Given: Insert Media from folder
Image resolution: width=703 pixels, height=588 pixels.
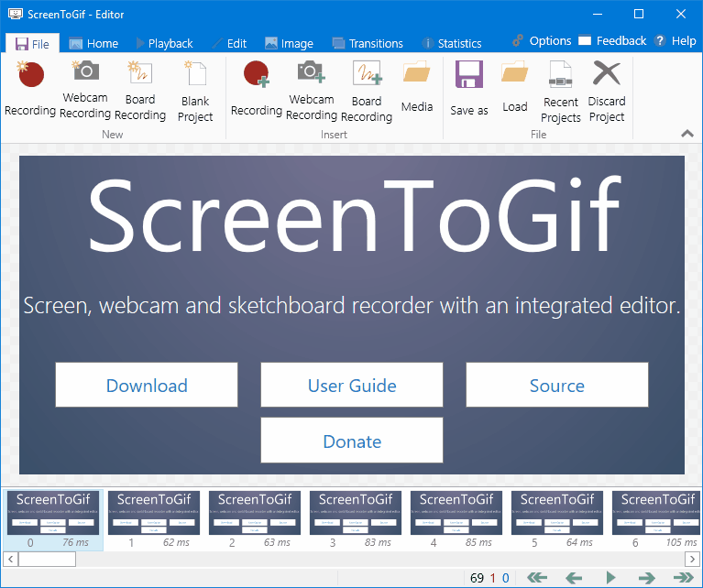Looking at the screenshot, I should pyautogui.click(x=416, y=86).
